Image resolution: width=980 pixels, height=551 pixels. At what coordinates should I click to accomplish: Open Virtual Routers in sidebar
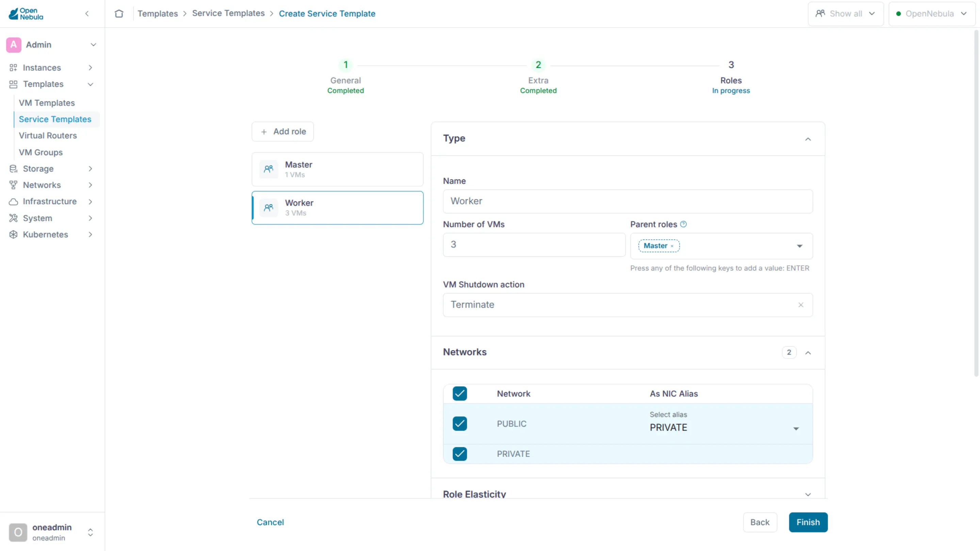48,135
